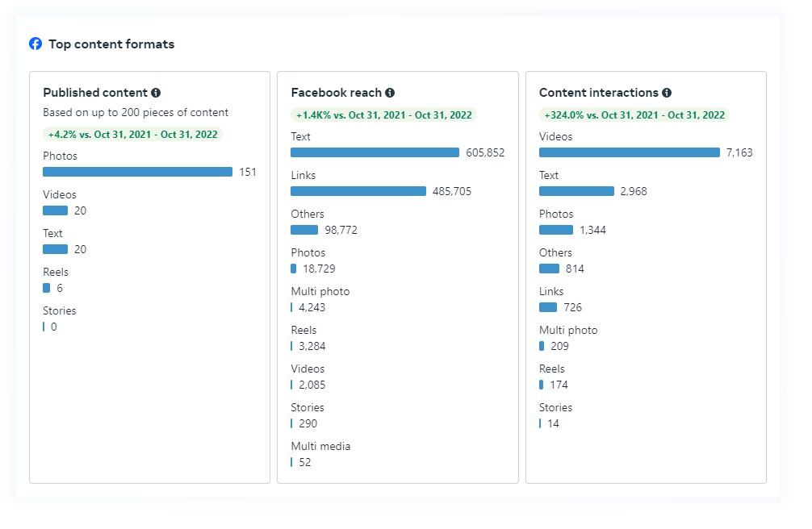
Task: Click the +324.0% interactions comparison badge
Action: [634, 115]
